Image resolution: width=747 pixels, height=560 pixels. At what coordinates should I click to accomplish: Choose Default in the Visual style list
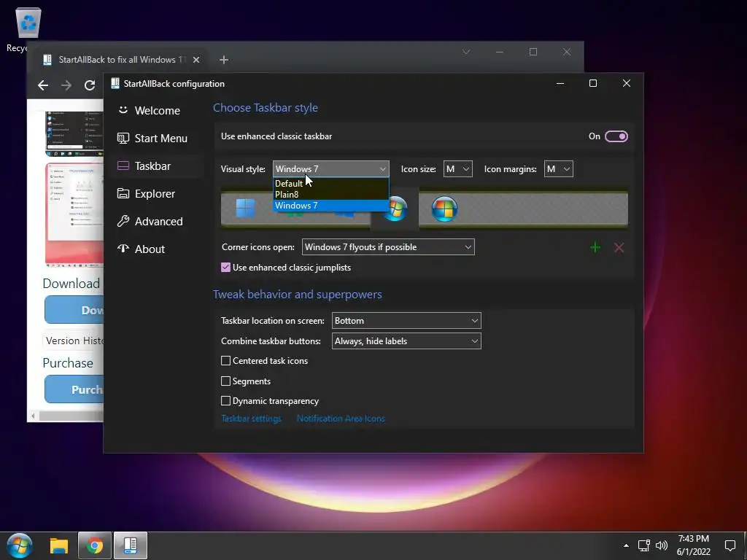tap(330, 183)
